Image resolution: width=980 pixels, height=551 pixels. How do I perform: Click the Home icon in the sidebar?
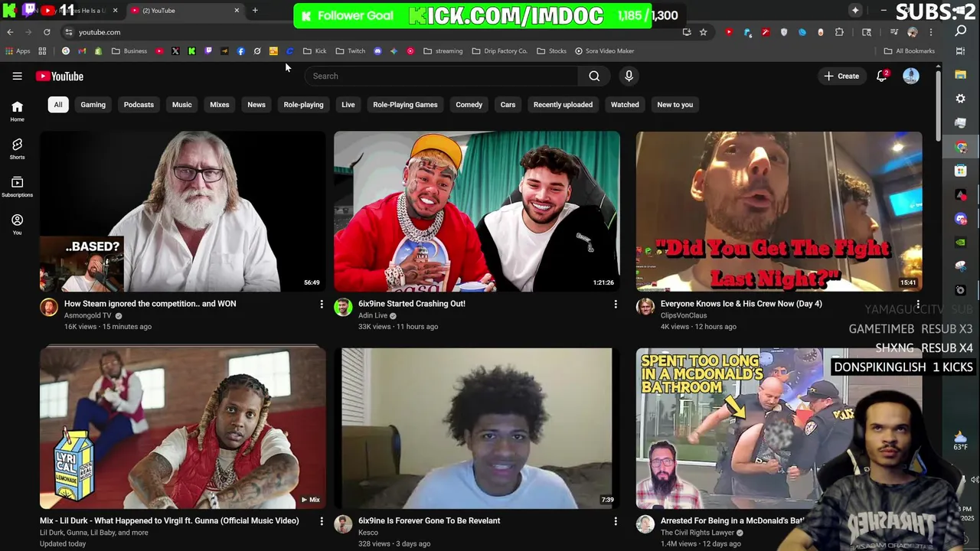17,111
